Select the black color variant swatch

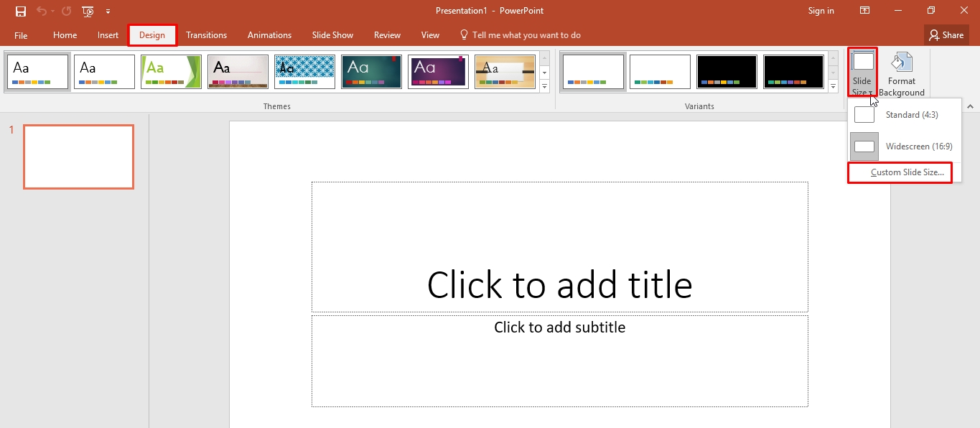click(726, 71)
